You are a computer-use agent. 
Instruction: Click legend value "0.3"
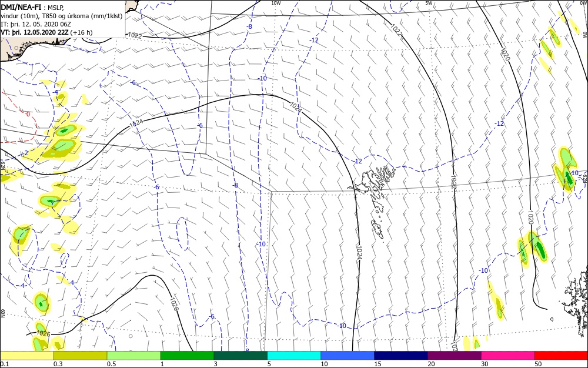click(58, 364)
